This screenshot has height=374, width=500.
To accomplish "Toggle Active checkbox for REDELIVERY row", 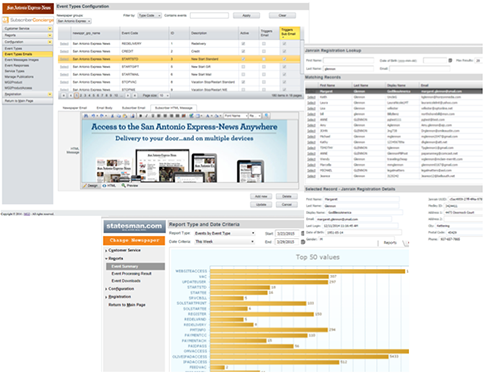I will (243, 44).
